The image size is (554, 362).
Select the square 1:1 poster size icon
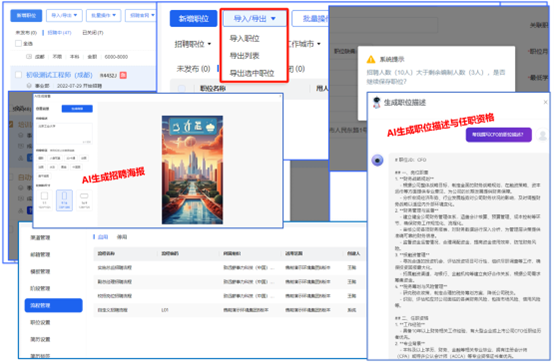(x=45, y=196)
